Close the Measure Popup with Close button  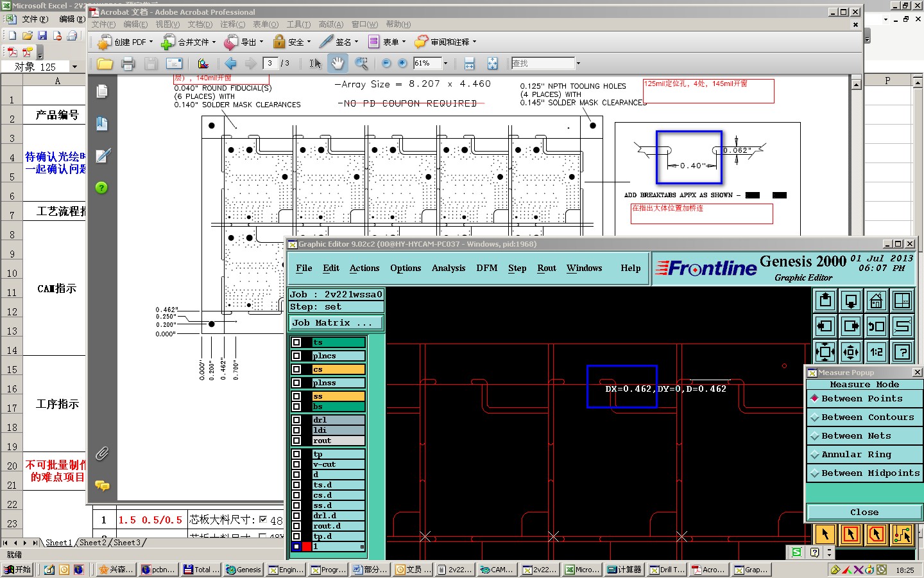tap(864, 512)
